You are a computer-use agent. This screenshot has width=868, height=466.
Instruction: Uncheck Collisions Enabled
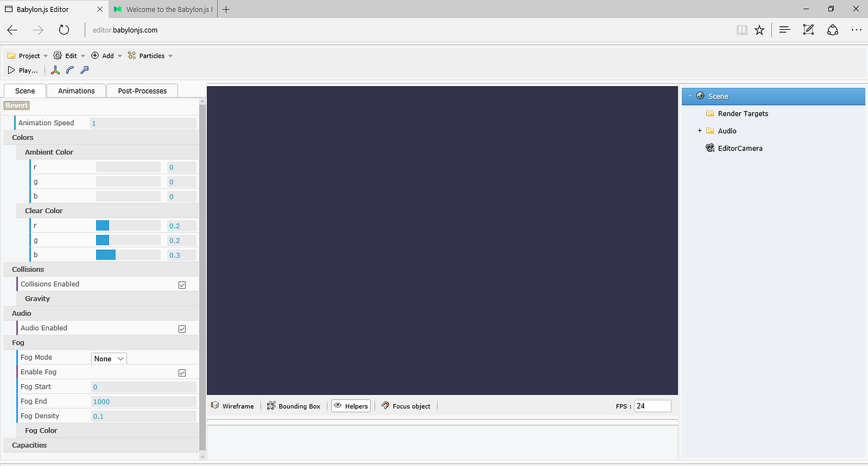(182, 284)
